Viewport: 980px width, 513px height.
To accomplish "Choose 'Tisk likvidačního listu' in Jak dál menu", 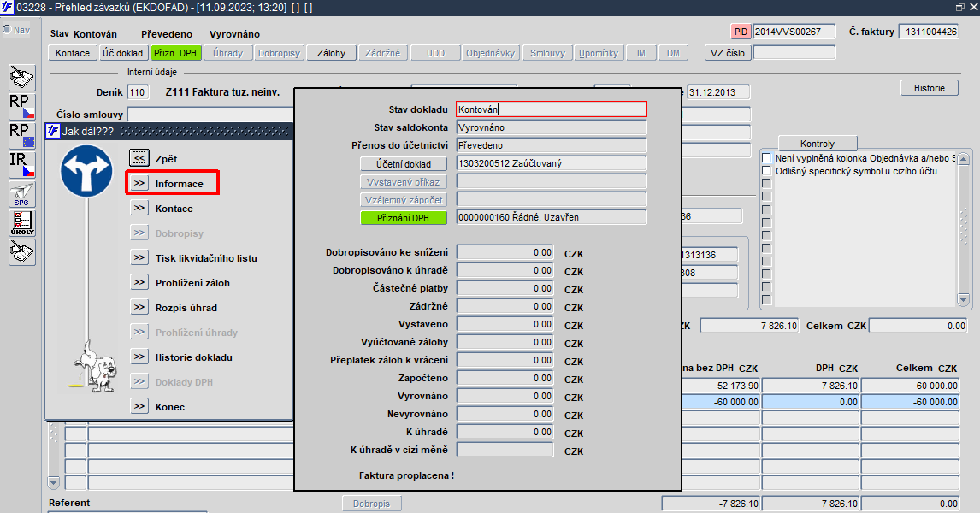I will tap(205, 258).
